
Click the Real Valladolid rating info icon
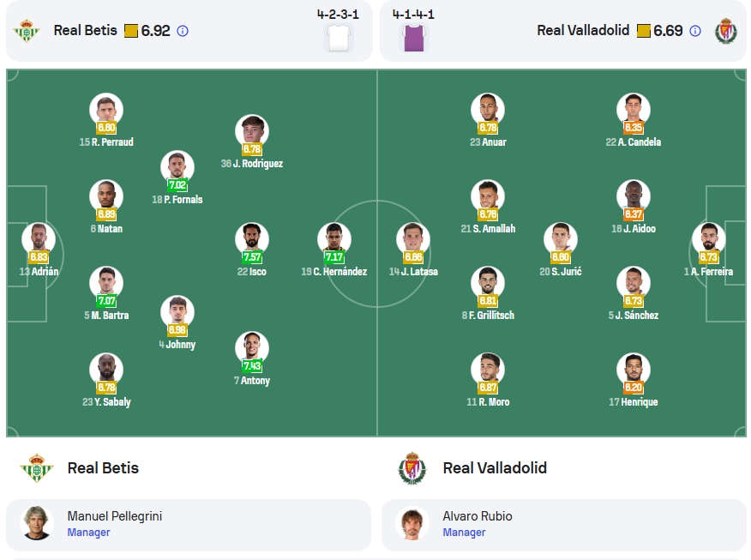coord(695,31)
